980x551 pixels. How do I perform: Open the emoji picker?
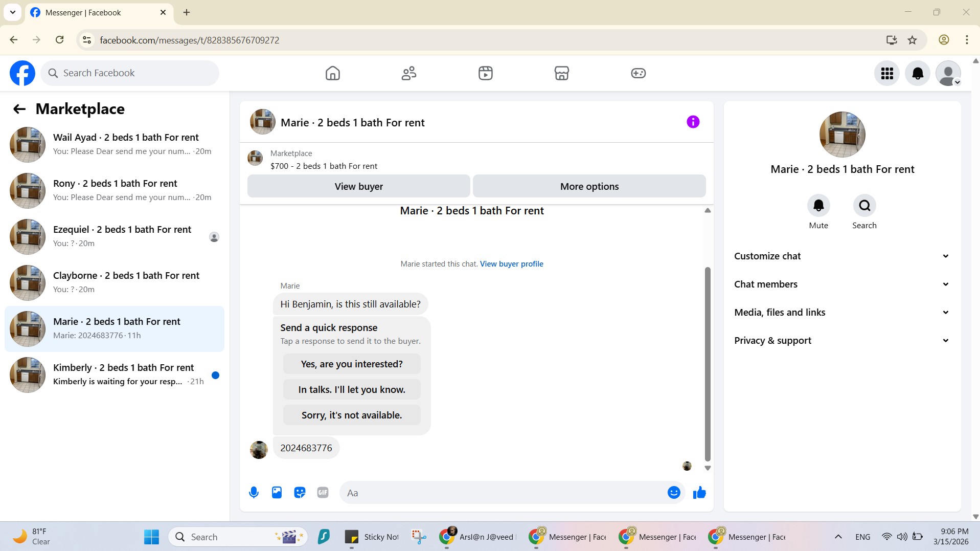pos(674,493)
